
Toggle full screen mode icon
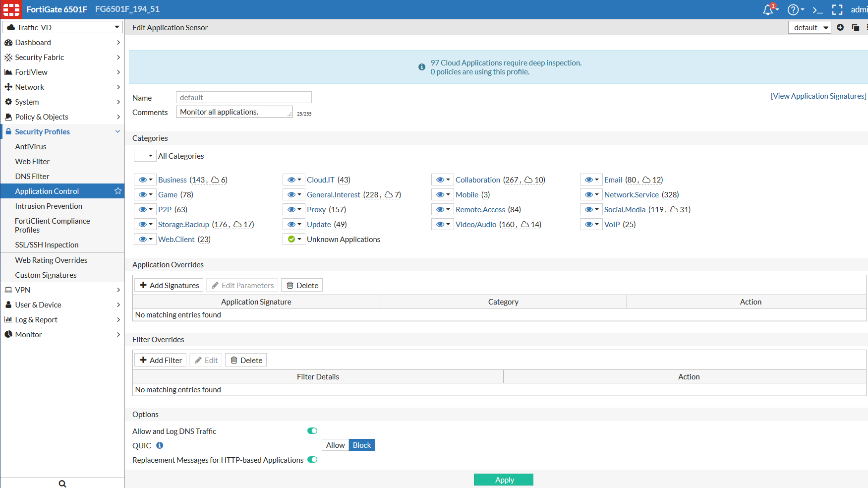(x=837, y=9)
